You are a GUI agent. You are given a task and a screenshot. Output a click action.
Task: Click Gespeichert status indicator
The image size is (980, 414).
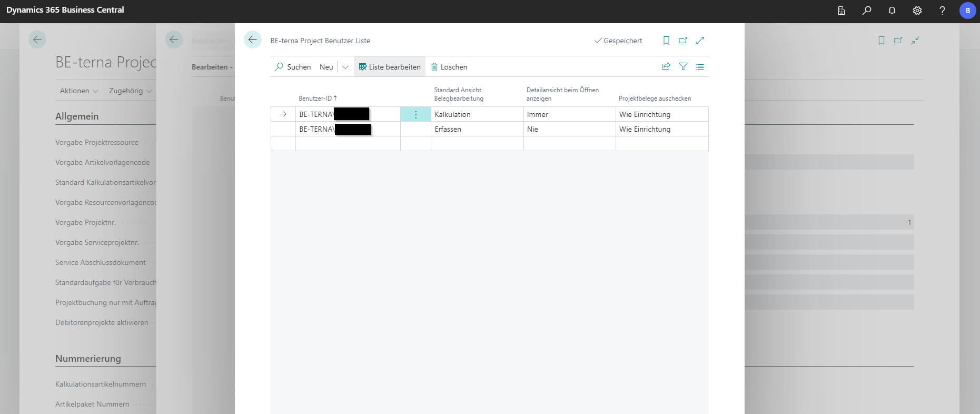point(619,41)
